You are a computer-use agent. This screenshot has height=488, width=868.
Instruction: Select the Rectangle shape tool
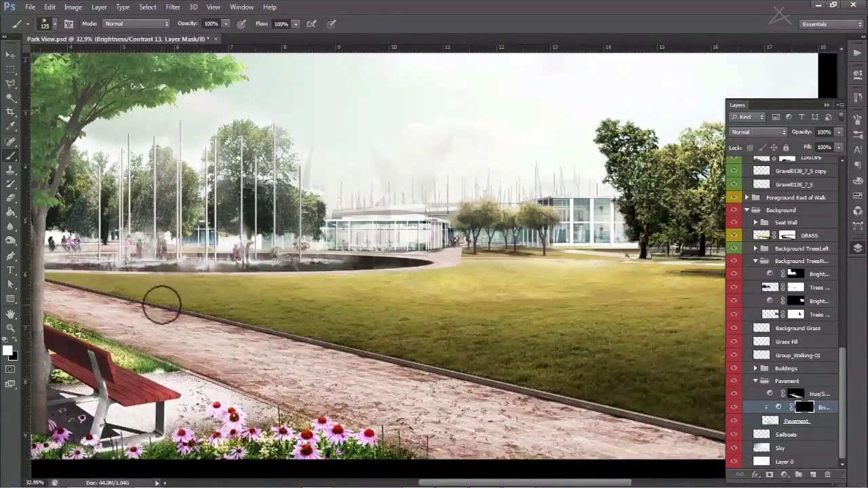pos(10,298)
